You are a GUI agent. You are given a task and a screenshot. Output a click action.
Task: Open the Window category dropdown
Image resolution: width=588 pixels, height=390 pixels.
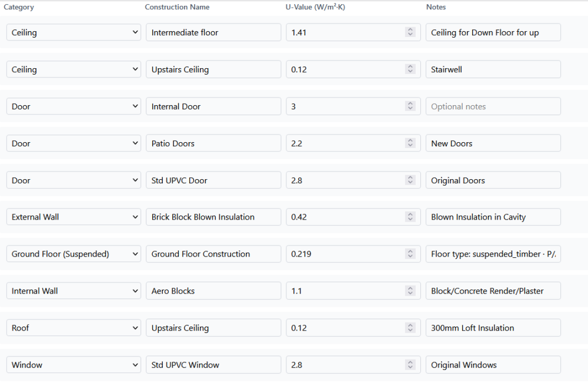pyautogui.click(x=73, y=365)
